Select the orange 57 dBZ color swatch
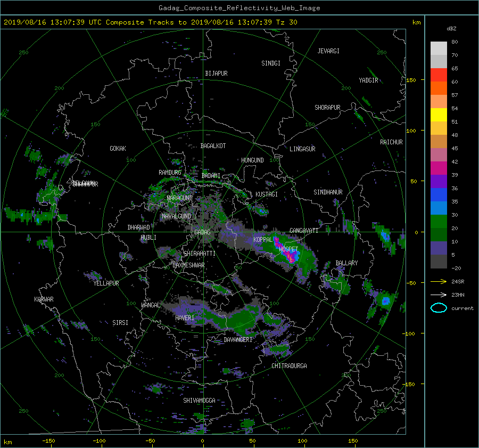Image resolution: width=479 pixels, height=448 pixels. (x=439, y=88)
